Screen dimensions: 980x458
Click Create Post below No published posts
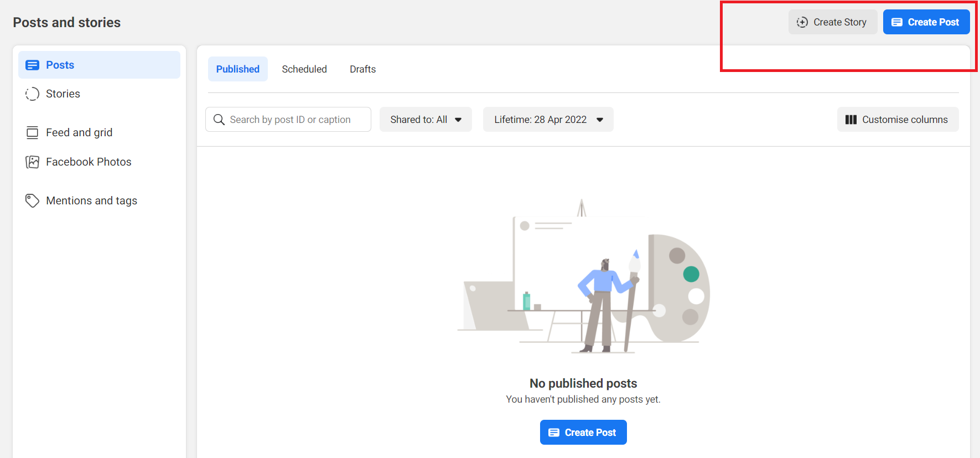pyautogui.click(x=583, y=433)
